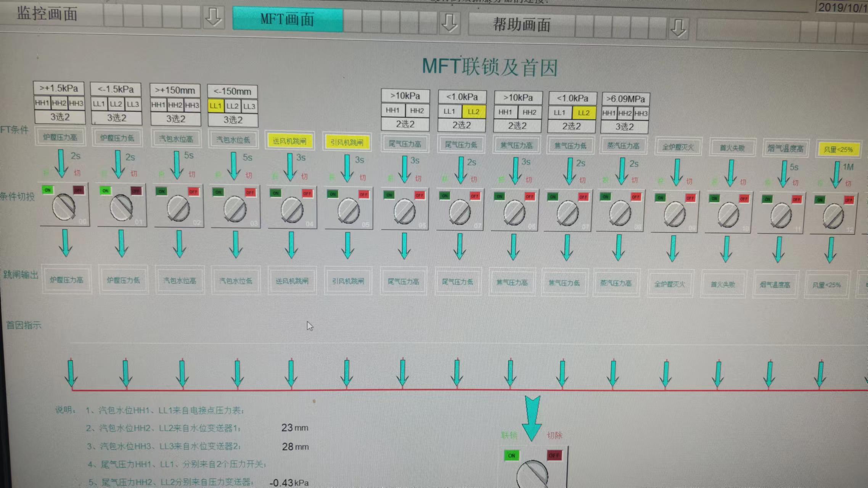Switch ON the main 联锁 interlock
The image size is (868, 488).
point(511,455)
